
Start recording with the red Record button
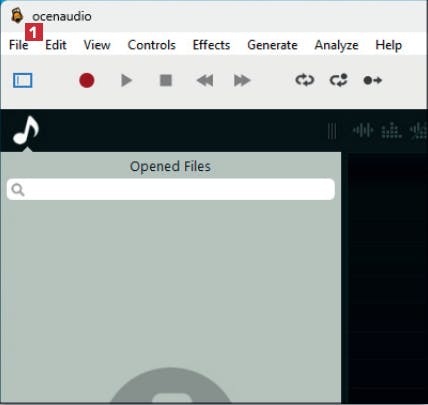87,80
